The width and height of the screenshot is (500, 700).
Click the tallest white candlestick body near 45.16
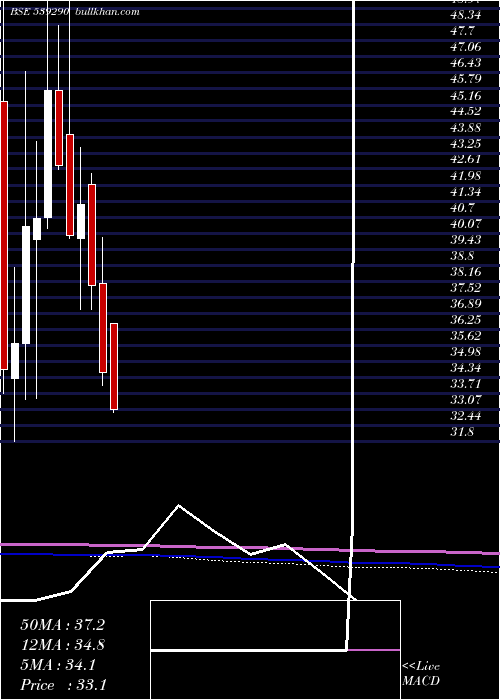[x=48, y=154]
